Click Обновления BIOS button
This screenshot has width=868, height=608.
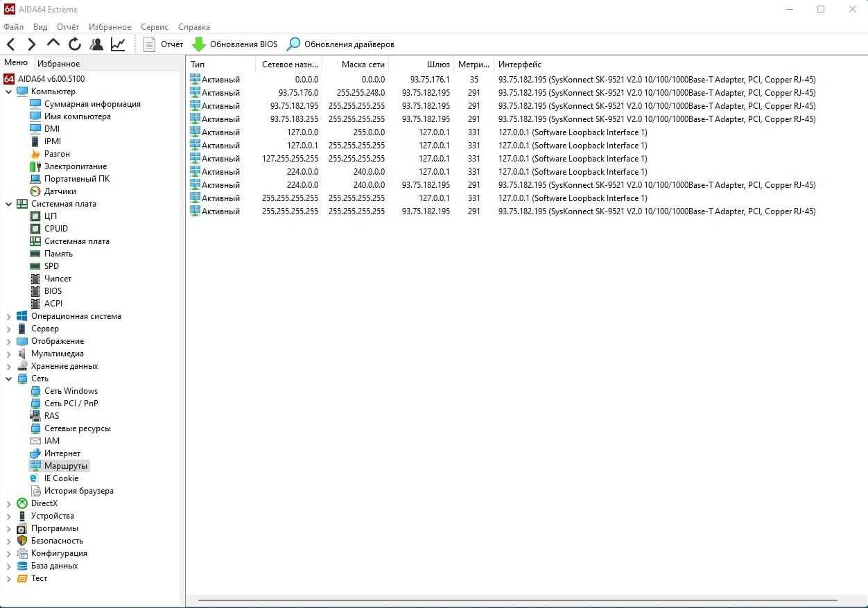click(234, 44)
